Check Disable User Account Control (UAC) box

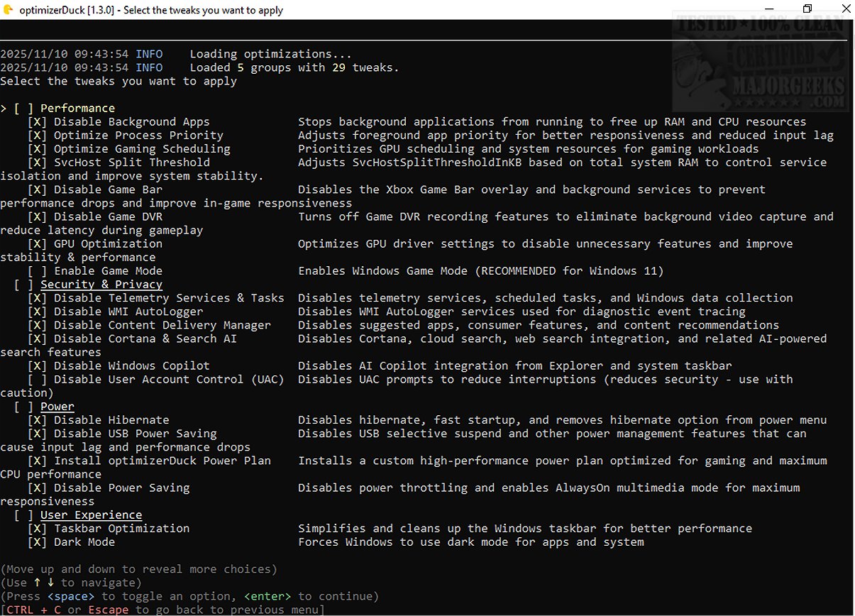(37, 380)
